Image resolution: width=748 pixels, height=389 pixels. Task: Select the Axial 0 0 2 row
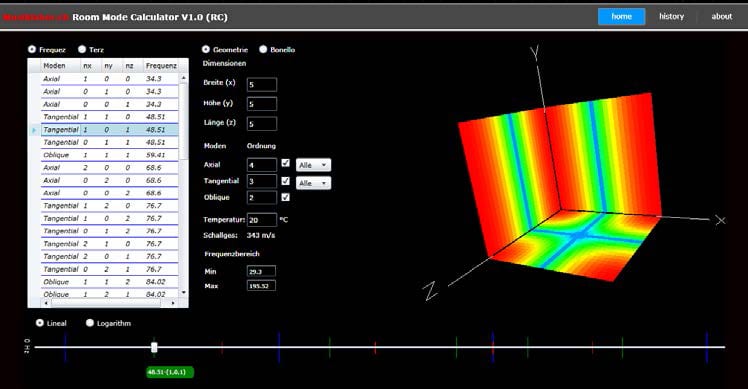tap(110, 193)
